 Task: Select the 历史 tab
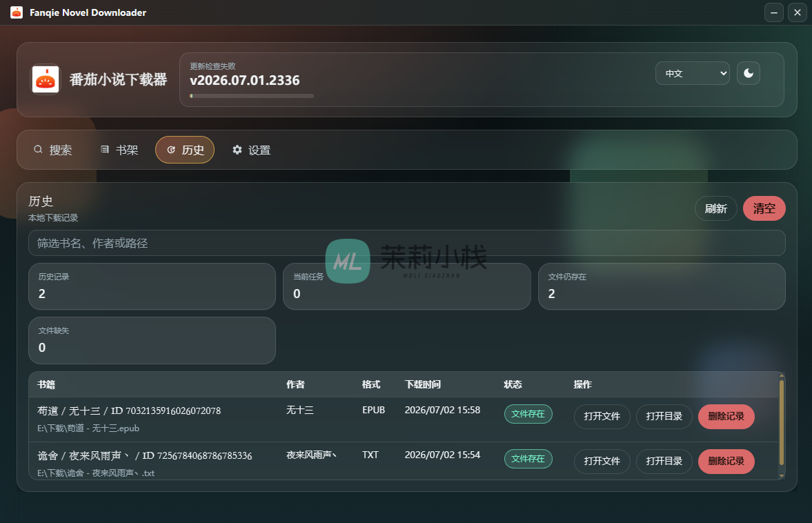pos(185,150)
